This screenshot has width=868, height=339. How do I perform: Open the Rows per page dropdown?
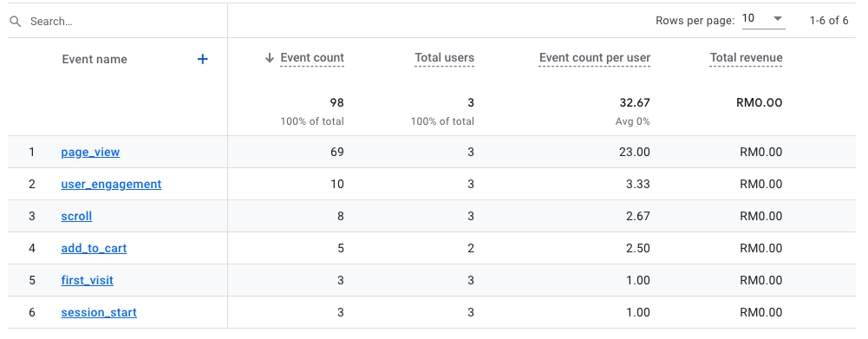click(x=763, y=19)
